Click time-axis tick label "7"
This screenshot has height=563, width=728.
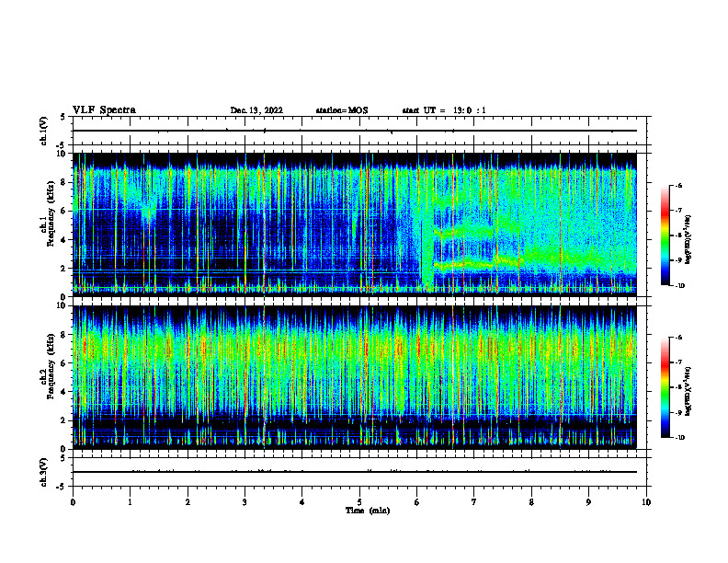474,502
